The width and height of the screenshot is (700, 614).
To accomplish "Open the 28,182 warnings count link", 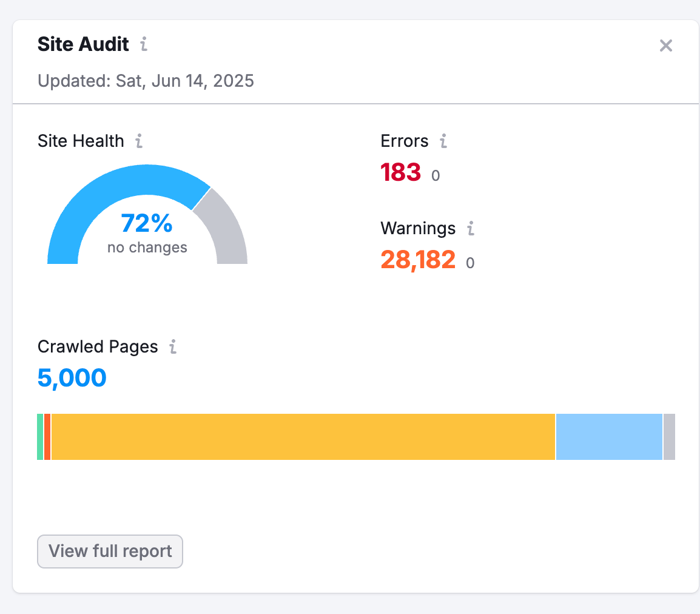I will click(x=418, y=260).
